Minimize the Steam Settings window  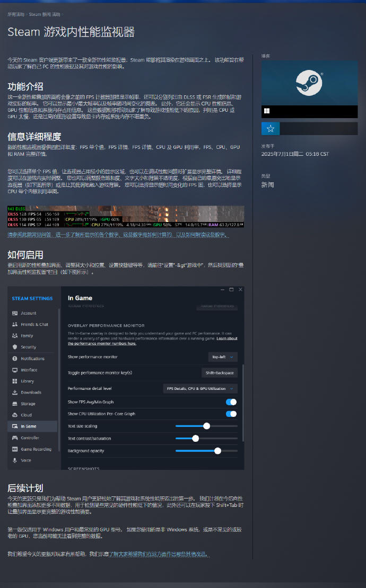[x=222, y=290]
